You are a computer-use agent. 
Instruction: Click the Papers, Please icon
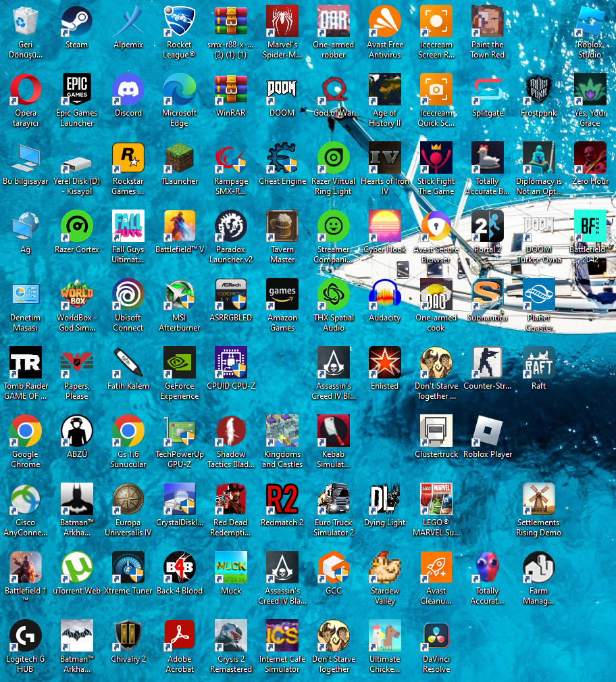76,363
